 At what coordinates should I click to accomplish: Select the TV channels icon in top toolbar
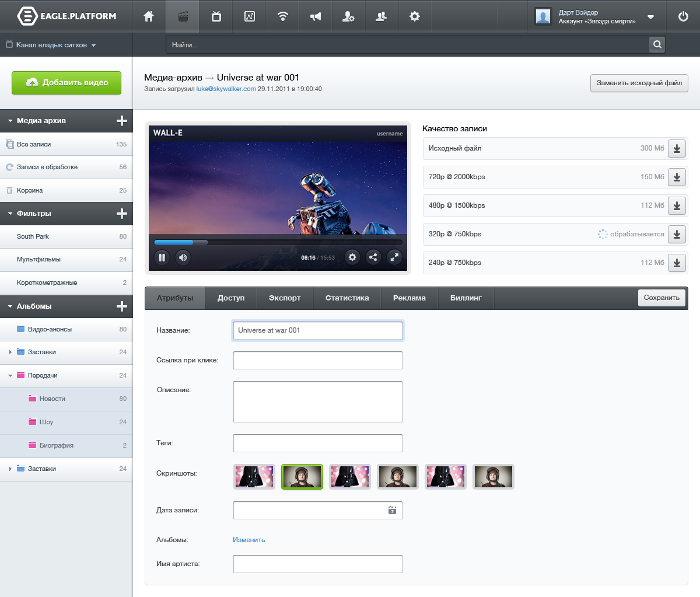pos(216,16)
